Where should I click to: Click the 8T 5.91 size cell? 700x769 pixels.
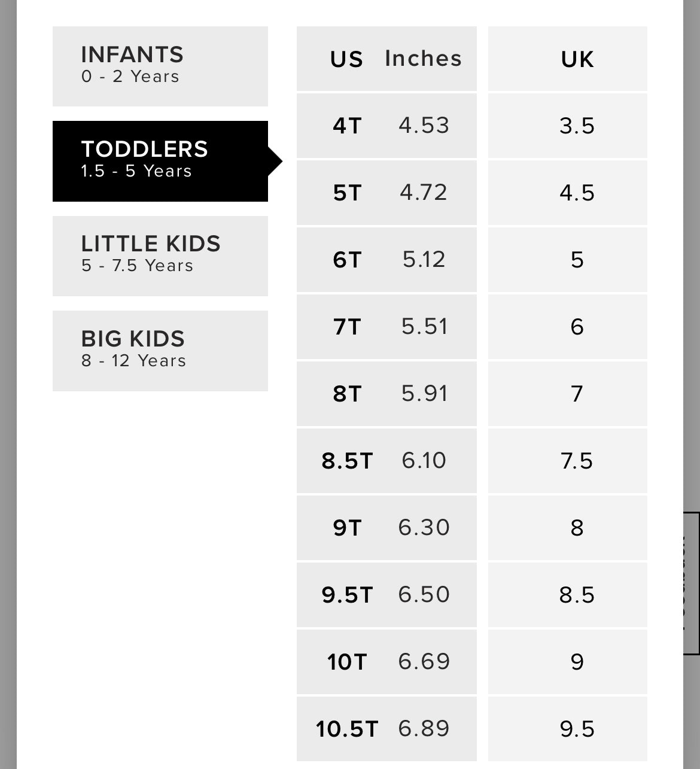point(386,394)
